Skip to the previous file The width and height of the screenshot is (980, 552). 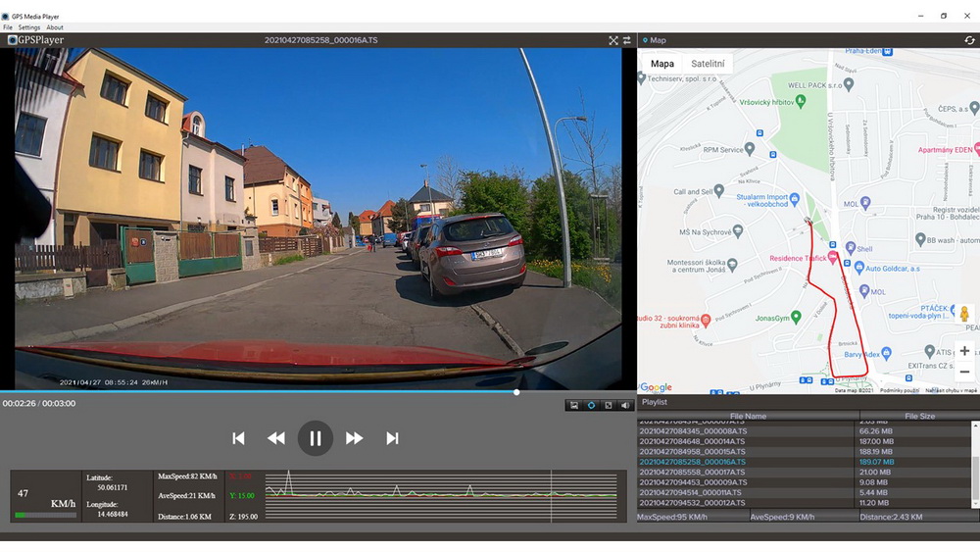[239, 438]
